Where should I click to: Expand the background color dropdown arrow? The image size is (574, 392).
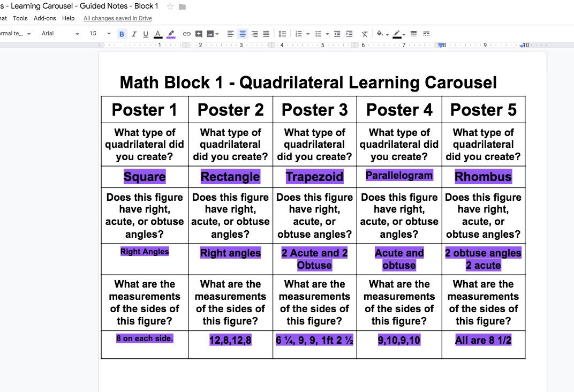point(387,34)
